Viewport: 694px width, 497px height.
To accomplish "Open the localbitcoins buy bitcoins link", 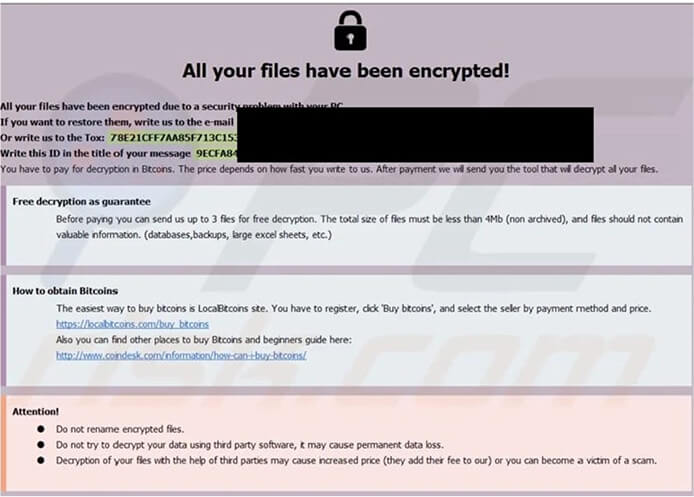I will (x=132, y=324).
